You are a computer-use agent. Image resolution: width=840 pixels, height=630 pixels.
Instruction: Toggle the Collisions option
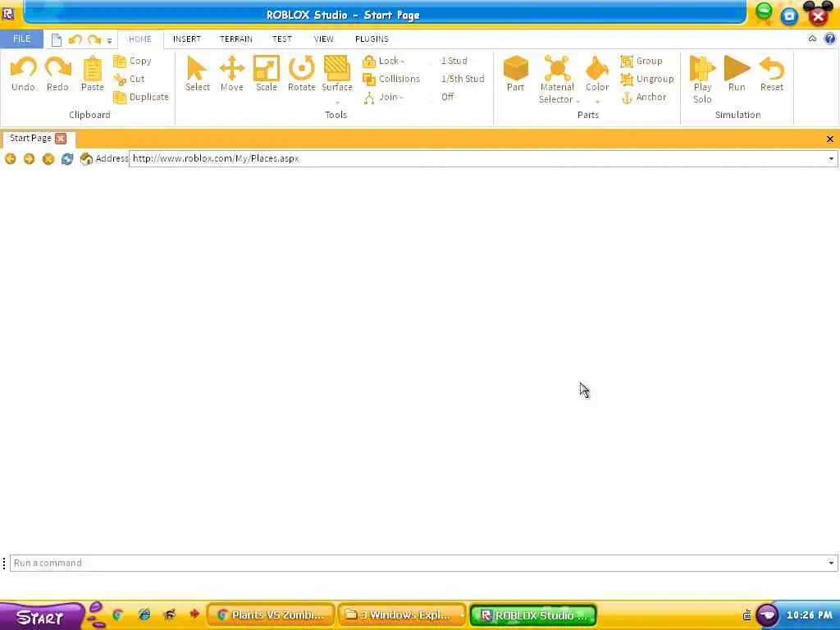pyautogui.click(x=391, y=79)
